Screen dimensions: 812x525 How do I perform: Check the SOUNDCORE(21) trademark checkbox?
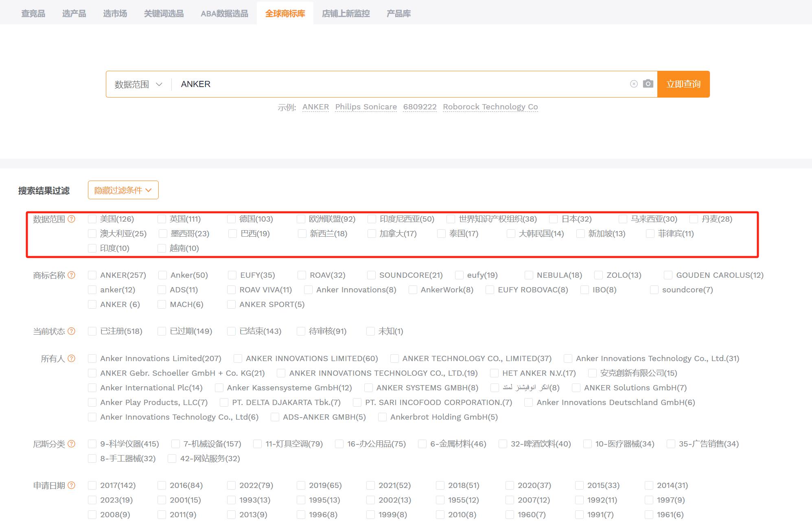tap(372, 275)
